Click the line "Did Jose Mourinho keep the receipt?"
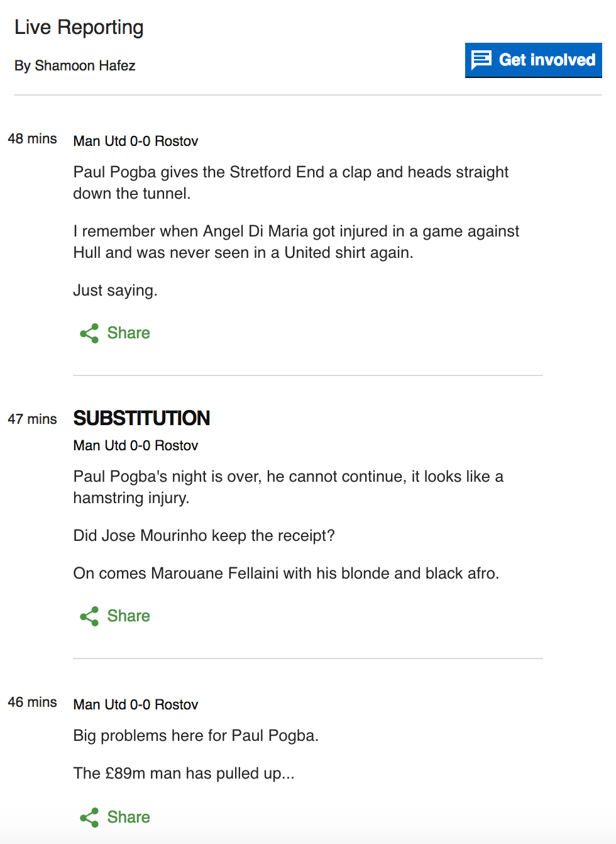616x844 pixels. point(204,535)
